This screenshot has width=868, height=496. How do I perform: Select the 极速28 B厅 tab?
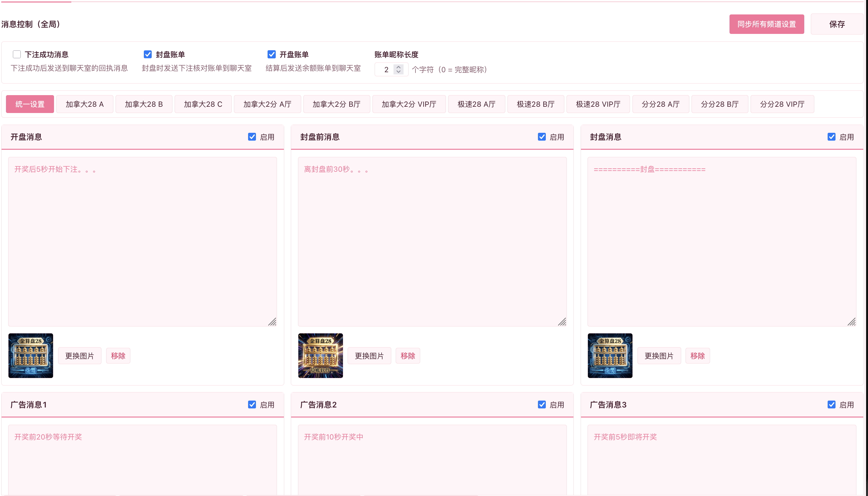point(536,104)
